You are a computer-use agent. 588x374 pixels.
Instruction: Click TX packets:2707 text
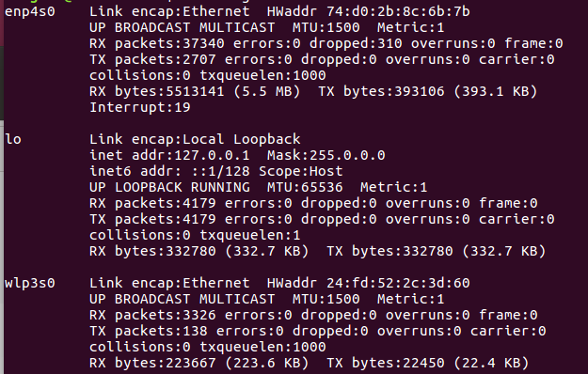[x=152, y=59]
